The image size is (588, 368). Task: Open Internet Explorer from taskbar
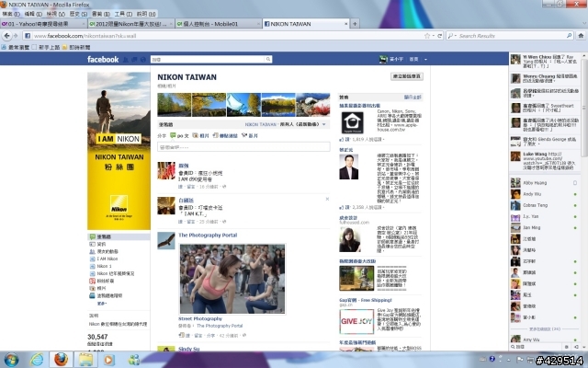(x=37, y=360)
